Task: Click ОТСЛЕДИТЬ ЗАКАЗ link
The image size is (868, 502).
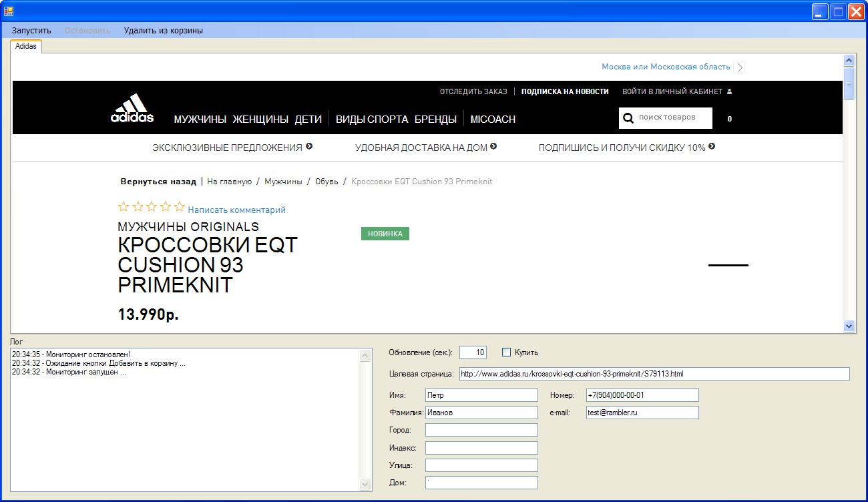Action: 473,91
